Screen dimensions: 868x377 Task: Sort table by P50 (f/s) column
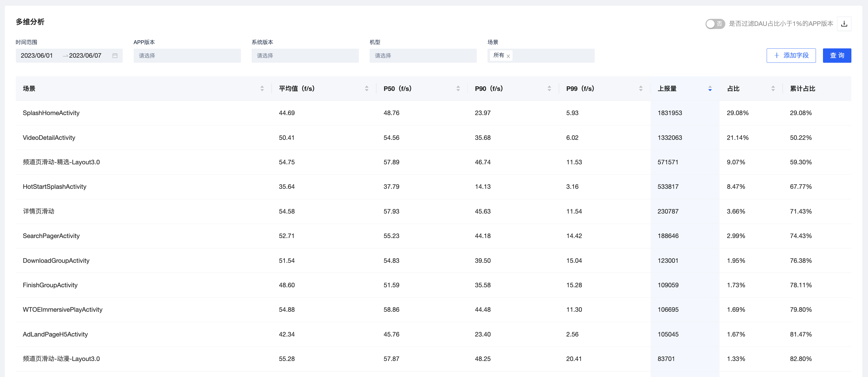coord(458,89)
